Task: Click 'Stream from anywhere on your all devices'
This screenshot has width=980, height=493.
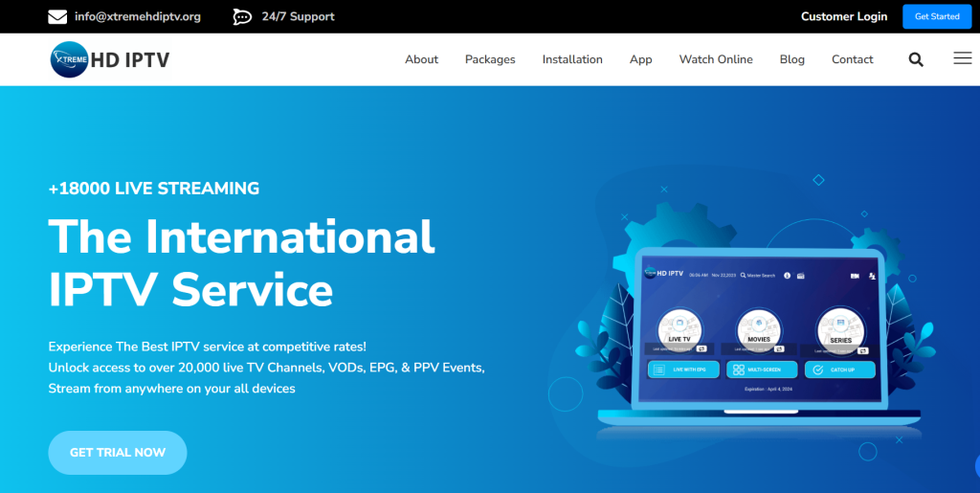Action: (172, 388)
